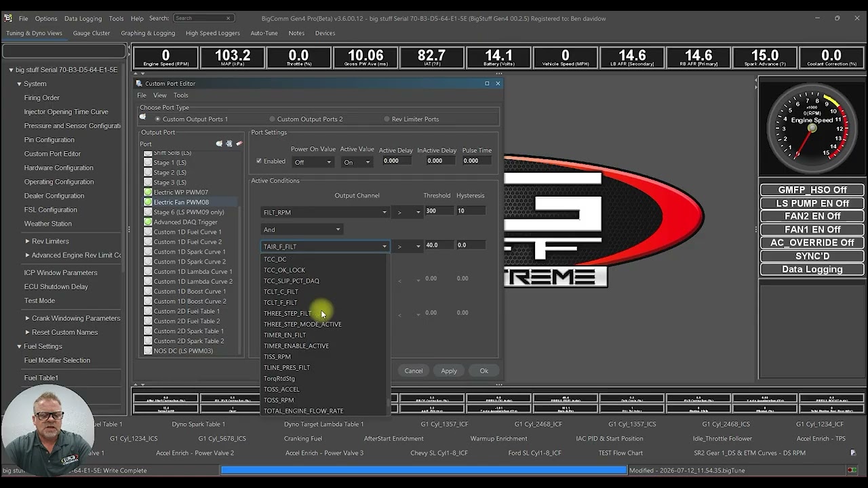Select TOTAL_ENGINE_FLOW_RATE in the list
This screenshot has height=488, width=868.
[304, 411]
